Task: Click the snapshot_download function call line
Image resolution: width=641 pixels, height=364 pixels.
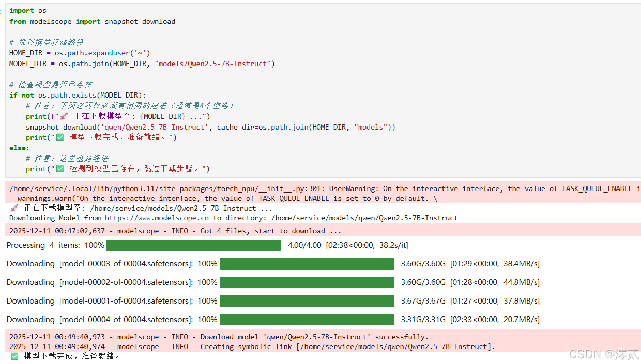Action: click(x=210, y=127)
